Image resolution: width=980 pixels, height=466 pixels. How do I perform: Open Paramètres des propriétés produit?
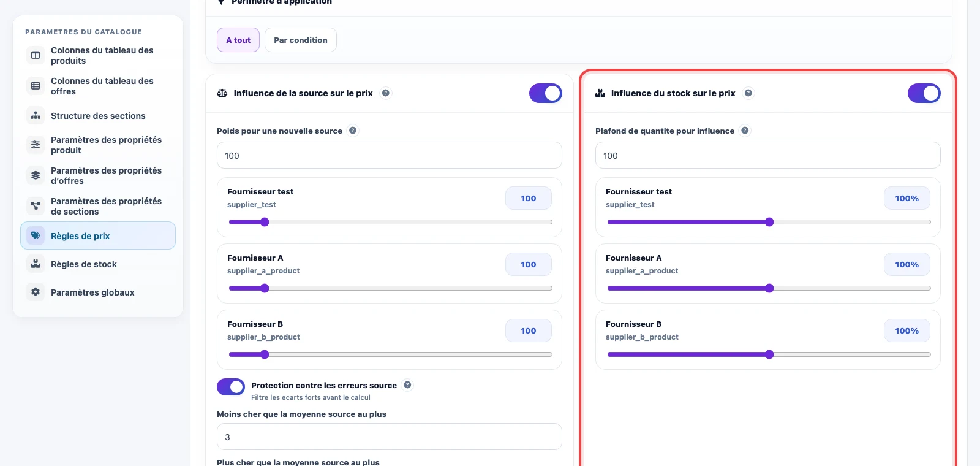98,145
